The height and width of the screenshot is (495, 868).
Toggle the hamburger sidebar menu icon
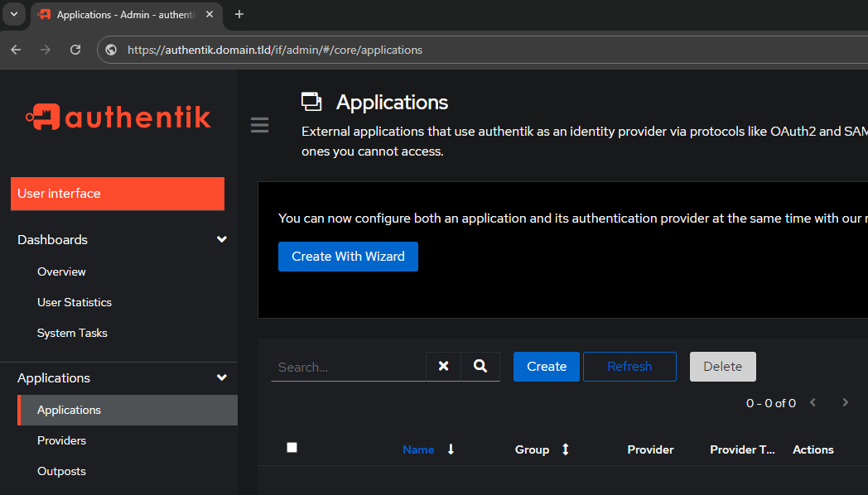pos(259,125)
